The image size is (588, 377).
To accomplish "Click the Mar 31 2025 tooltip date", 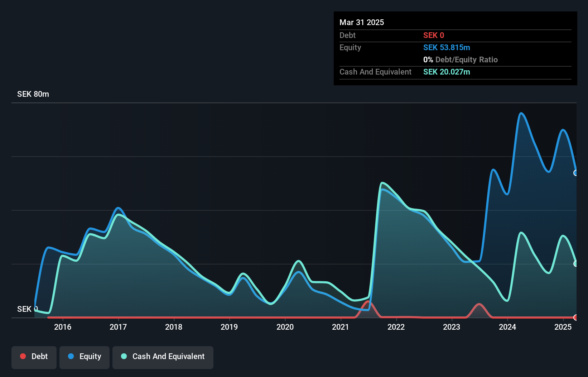I will (362, 22).
